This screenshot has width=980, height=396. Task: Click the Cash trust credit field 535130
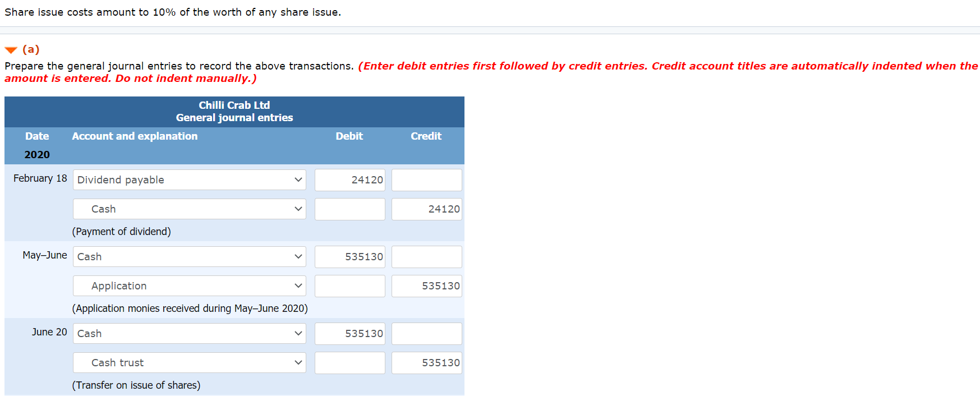(427, 362)
